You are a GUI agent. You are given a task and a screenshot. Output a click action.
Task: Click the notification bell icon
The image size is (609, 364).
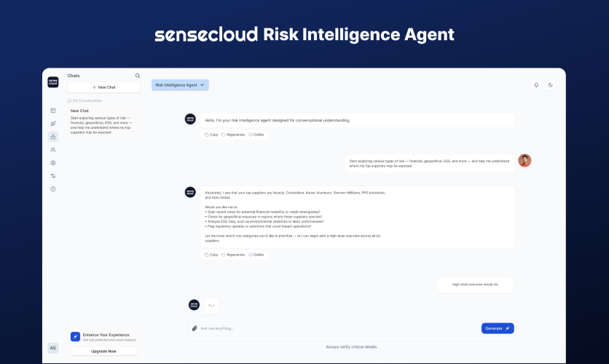coord(536,85)
